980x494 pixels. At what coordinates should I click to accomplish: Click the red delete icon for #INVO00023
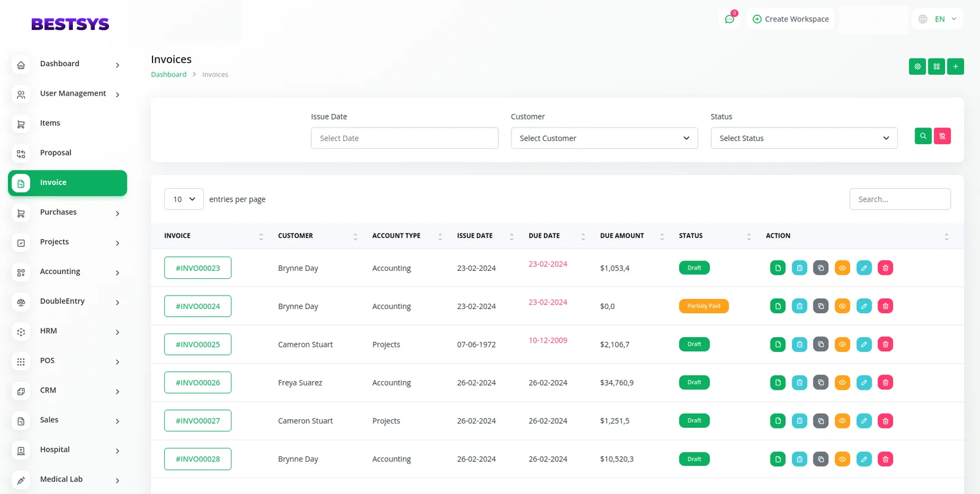click(x=885, y=268)
